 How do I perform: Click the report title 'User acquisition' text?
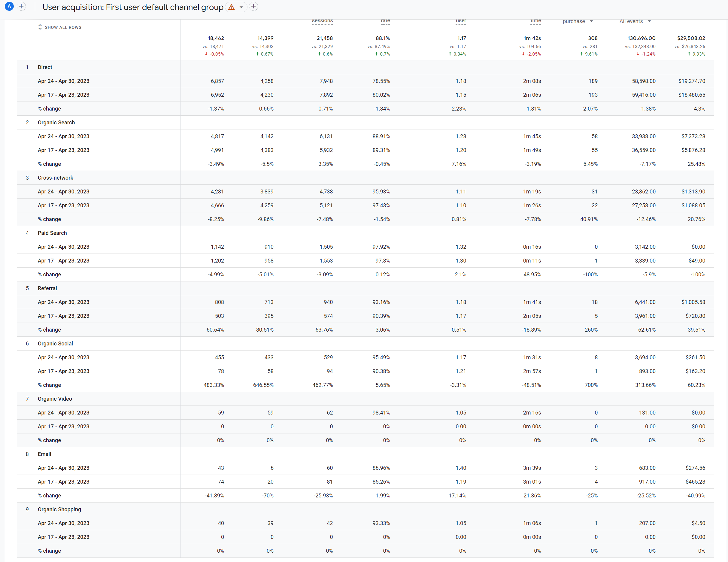[x=133, y=7]
